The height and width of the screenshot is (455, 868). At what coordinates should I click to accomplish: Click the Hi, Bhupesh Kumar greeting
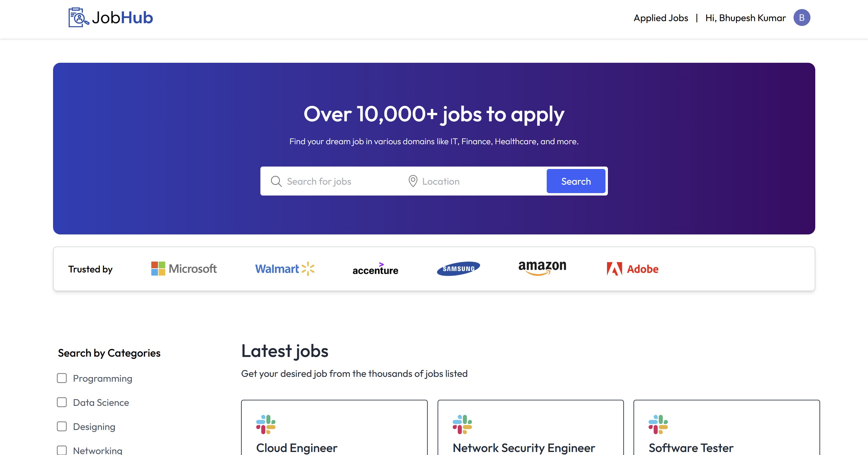tap(745, 18)
